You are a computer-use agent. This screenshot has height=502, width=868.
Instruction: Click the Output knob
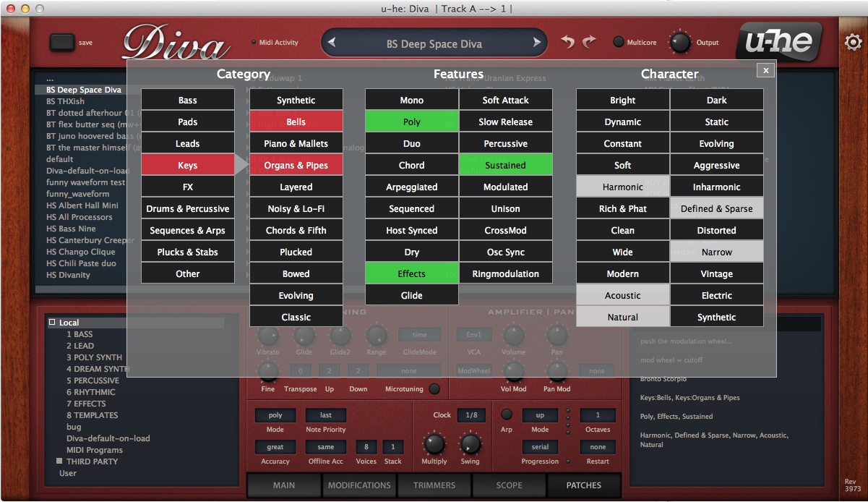[680, 42]
